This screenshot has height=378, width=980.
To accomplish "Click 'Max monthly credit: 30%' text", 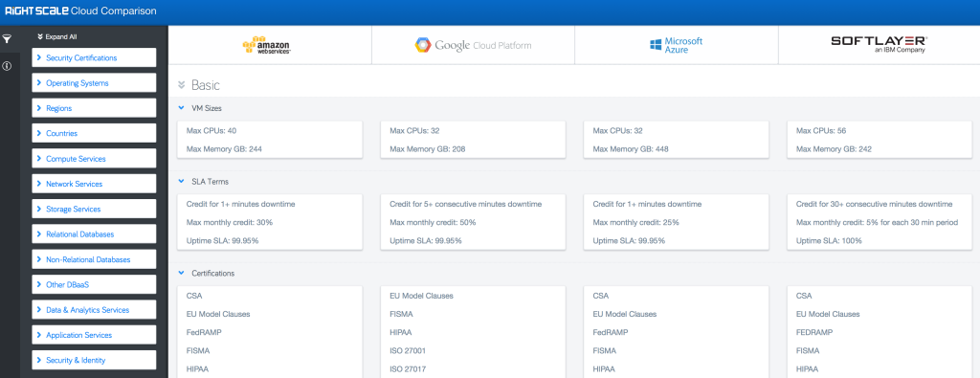I will click(230, 222).
